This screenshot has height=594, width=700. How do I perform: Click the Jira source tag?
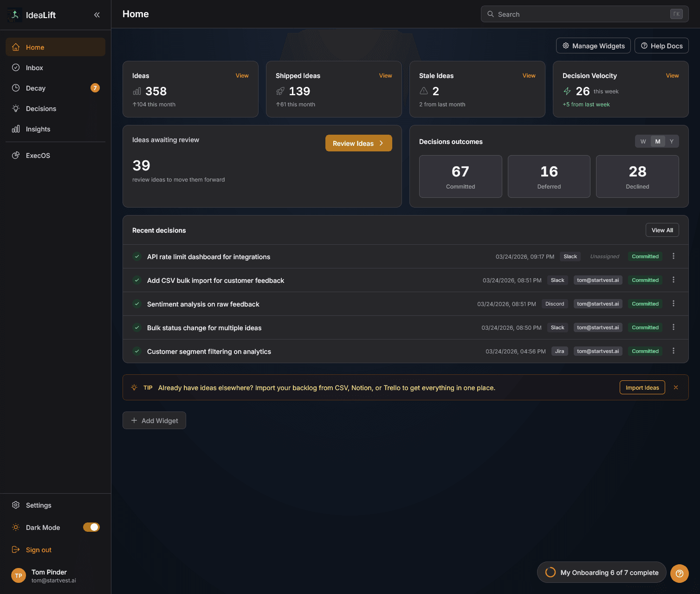[x=560, y=351]
